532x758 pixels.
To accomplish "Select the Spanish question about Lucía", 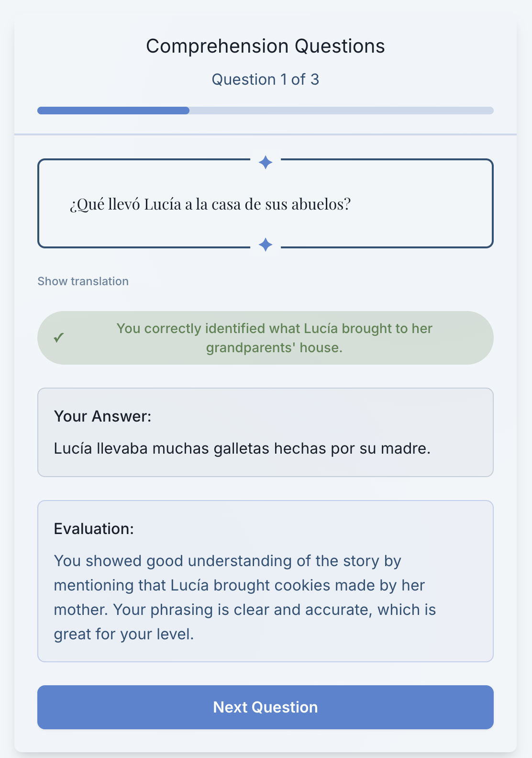I will pyautogui.click(x=210, y=203).
